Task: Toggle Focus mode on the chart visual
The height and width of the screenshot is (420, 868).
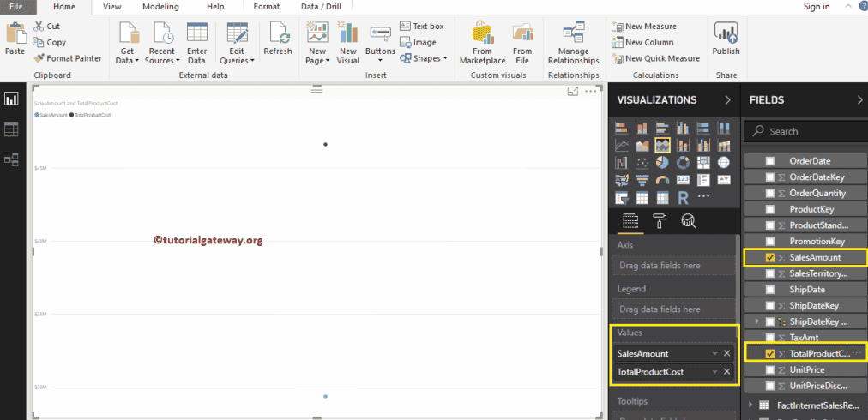Action: point(573,92)
